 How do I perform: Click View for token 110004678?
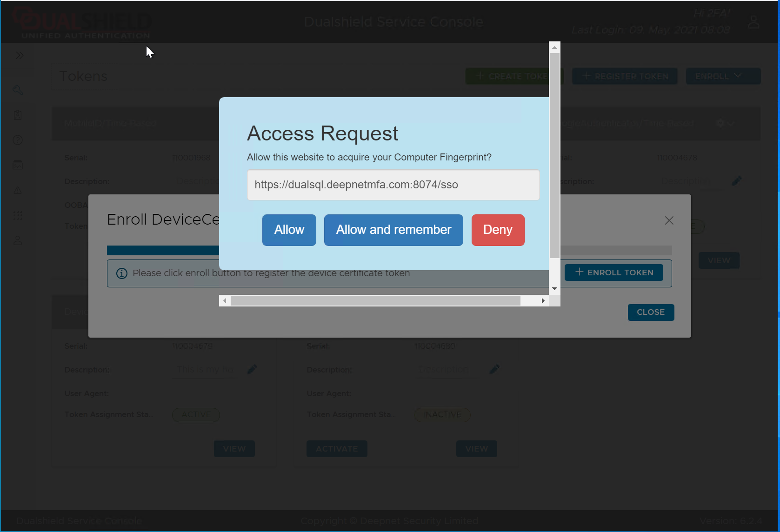(719, 260)
